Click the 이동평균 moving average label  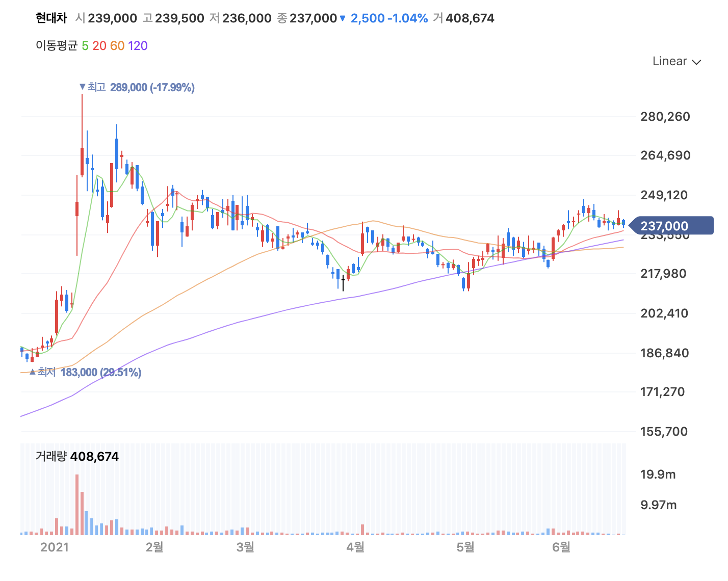click(57, 46)
